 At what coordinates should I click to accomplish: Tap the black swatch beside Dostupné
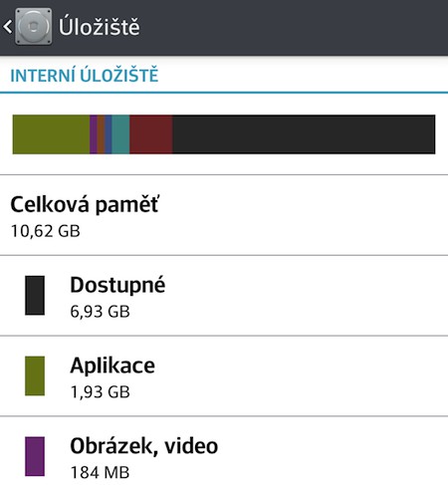(35, 295)
